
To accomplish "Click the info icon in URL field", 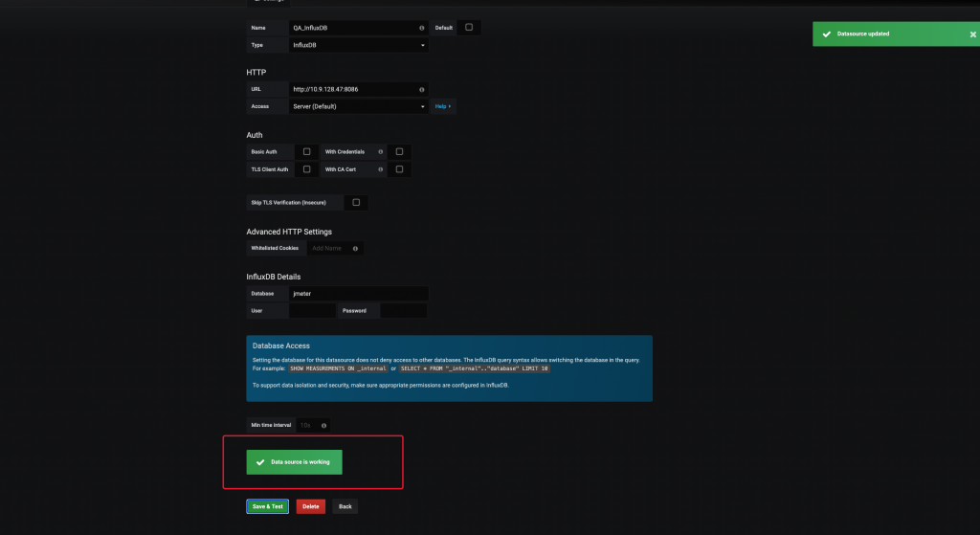I will [x=422, y=89].
